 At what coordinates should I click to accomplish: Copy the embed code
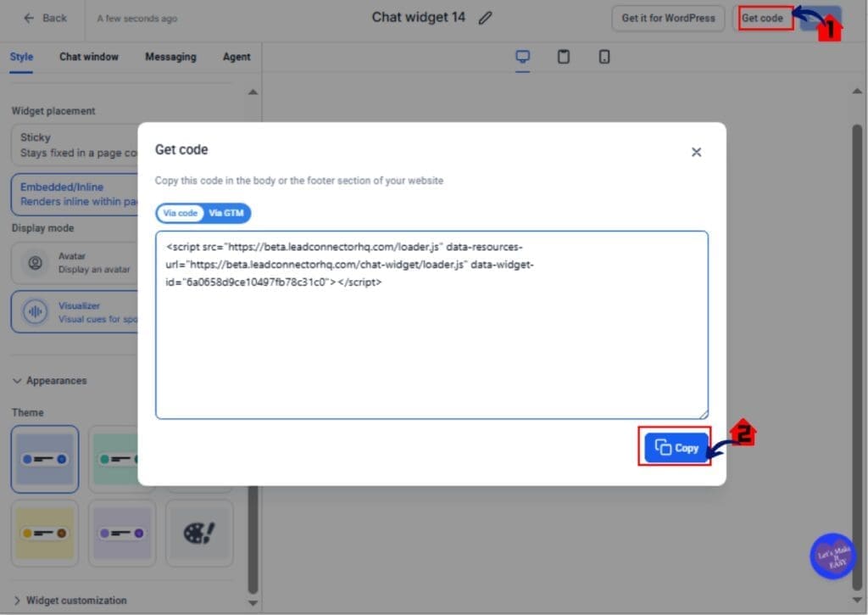click(676, 448)
